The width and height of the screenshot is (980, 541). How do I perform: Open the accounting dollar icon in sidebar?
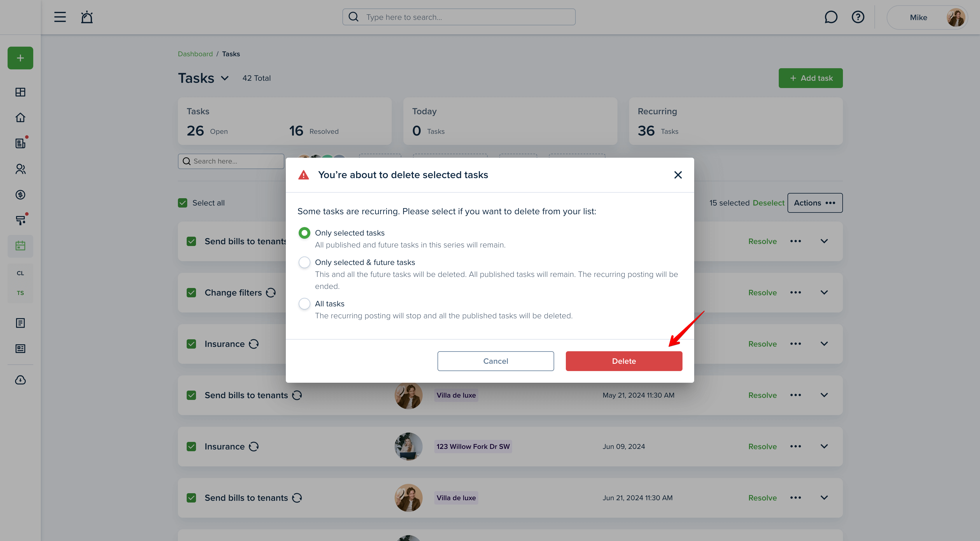[x=20, y=195]
